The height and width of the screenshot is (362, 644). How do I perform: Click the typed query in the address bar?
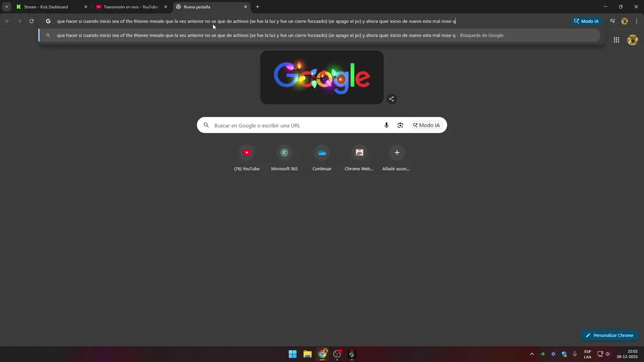256,21
